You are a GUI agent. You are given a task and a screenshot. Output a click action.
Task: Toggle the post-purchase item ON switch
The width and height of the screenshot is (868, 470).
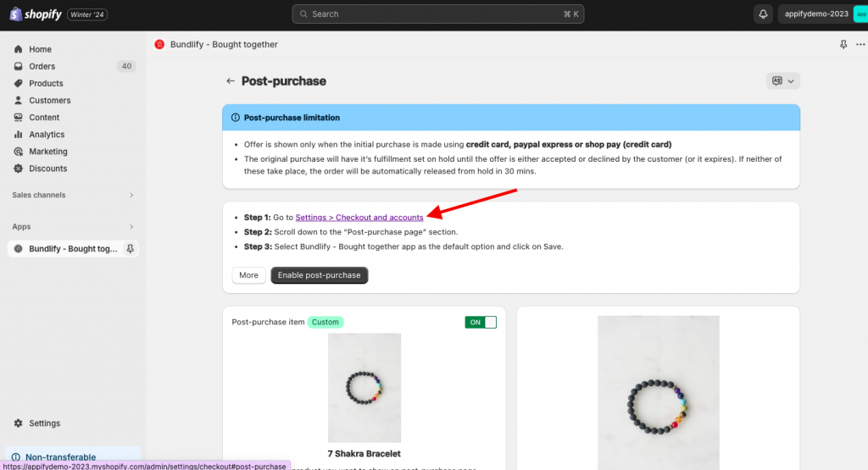point(481,323)
